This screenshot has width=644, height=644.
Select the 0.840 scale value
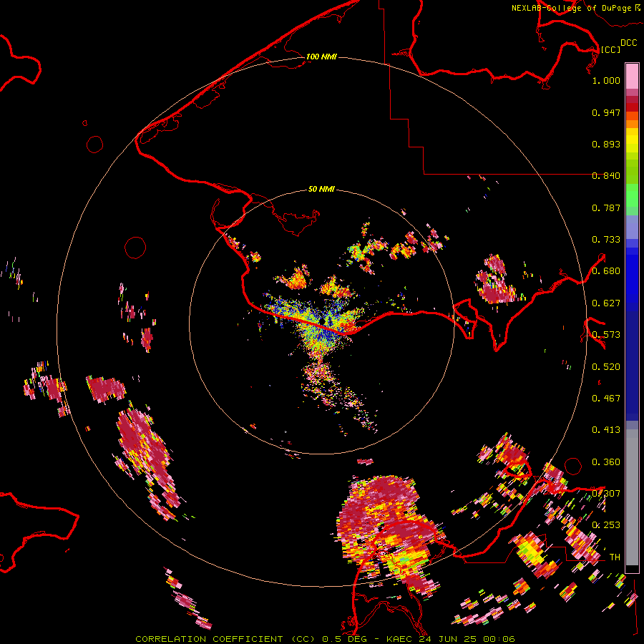click(606, 176)
